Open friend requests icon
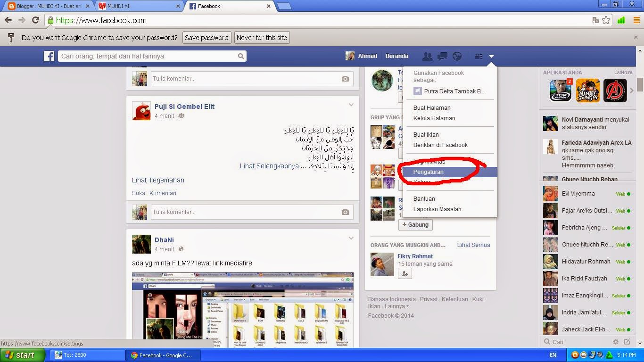Image resolution: width=644 pixels, height=362 pixels. (x=427, y=56)
